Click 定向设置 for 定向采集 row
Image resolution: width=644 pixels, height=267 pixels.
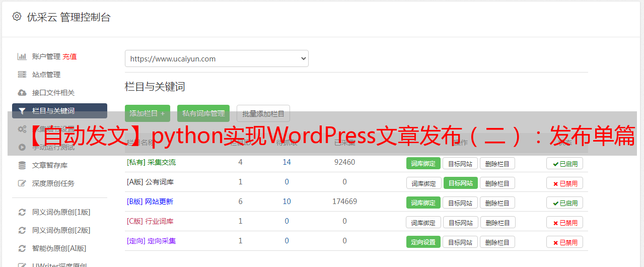(423, 242)
